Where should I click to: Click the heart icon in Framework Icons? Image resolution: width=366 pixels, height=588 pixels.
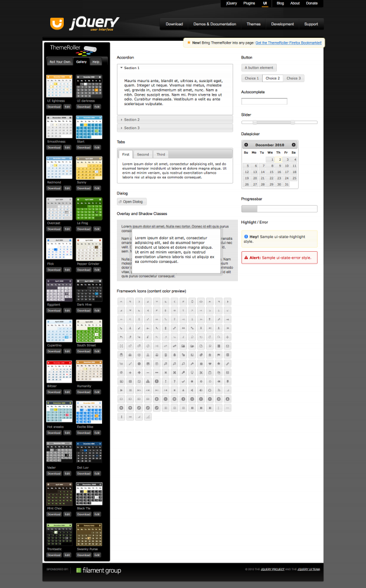pyautogui.click(x=210, y=363)
